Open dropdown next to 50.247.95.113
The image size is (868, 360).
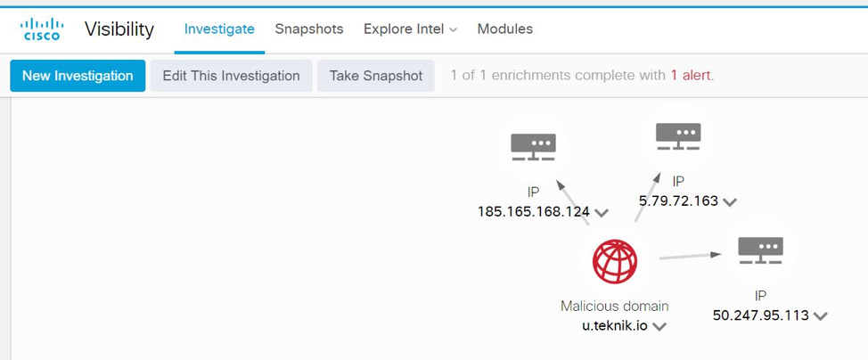coord(820,316)
